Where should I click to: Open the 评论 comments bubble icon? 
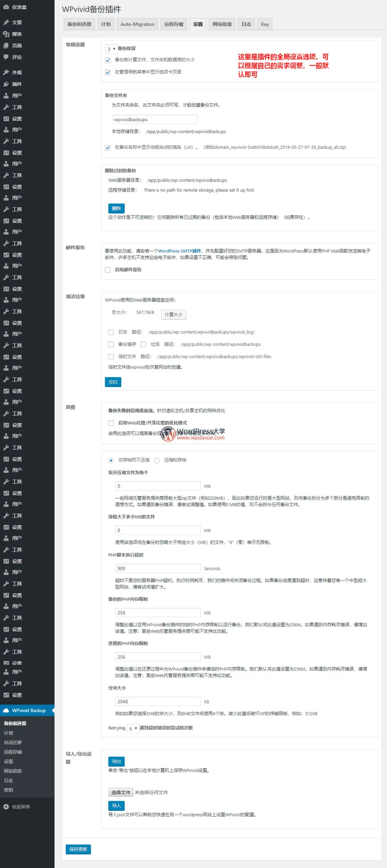6,57
